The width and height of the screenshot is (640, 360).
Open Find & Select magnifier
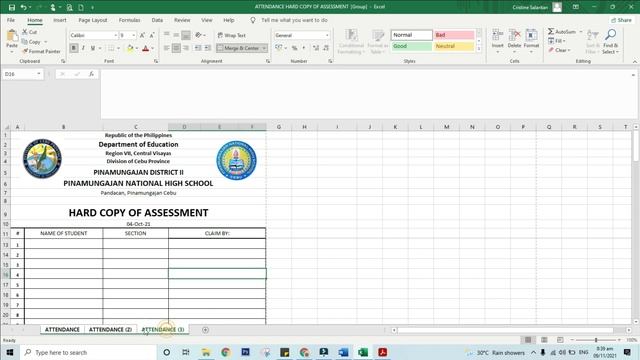click(611, 41)
